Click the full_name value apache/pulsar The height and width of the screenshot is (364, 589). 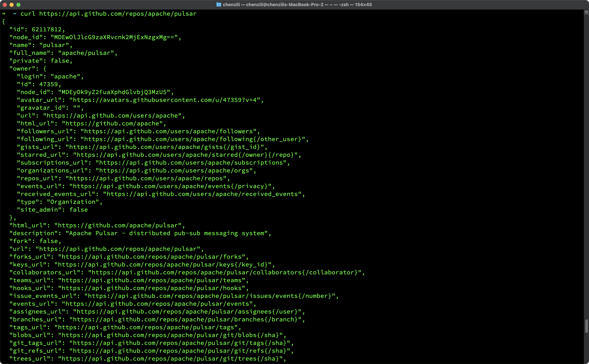88,53
